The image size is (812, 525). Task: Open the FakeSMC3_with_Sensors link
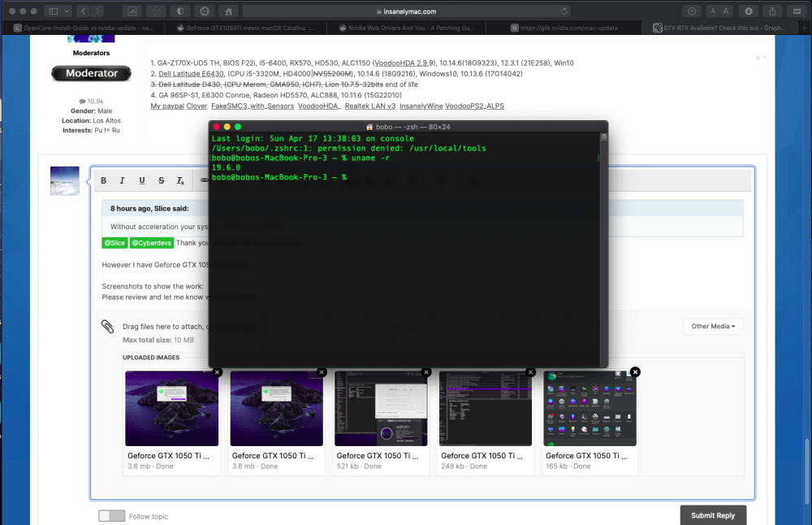(x=253, y=106)
